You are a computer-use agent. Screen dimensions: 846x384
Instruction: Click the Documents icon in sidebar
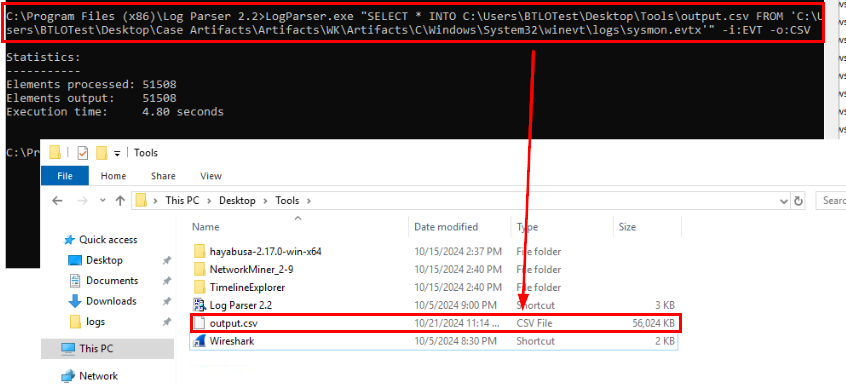coord(75,280)
